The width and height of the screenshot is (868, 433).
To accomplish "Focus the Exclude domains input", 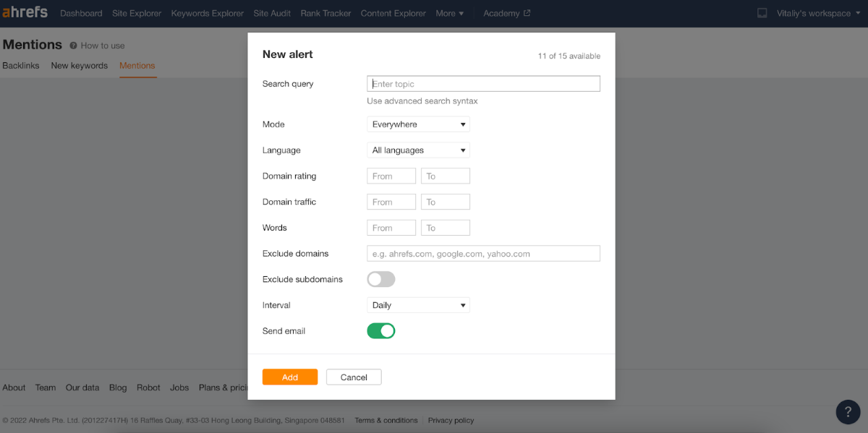I will click(x=484, y=254).
